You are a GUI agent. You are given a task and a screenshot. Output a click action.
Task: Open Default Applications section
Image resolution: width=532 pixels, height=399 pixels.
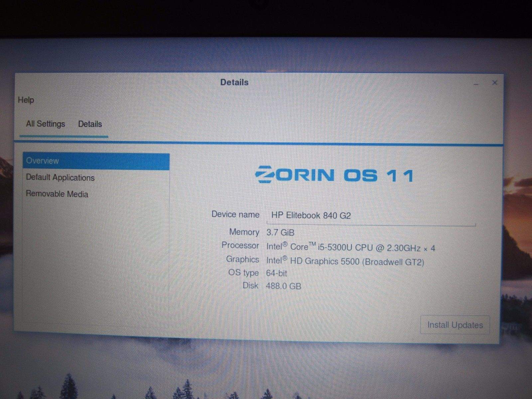pyautogui.click(x=60, y=178)
